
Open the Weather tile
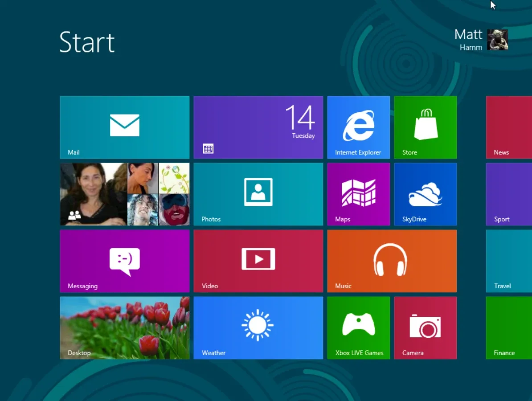coord(258,328)
